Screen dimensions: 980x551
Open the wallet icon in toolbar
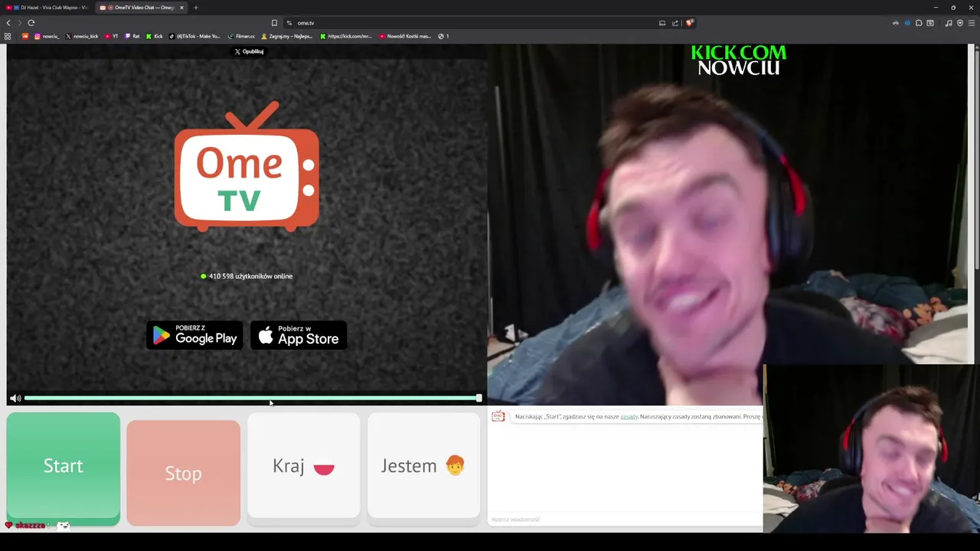click(930, 23)
